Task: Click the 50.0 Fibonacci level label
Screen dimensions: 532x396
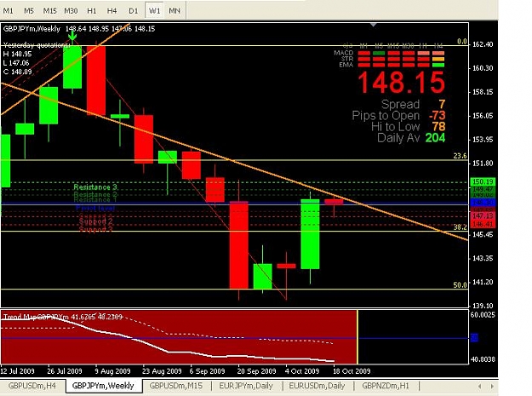Action: pyautogui.click(x=460, y=285)
